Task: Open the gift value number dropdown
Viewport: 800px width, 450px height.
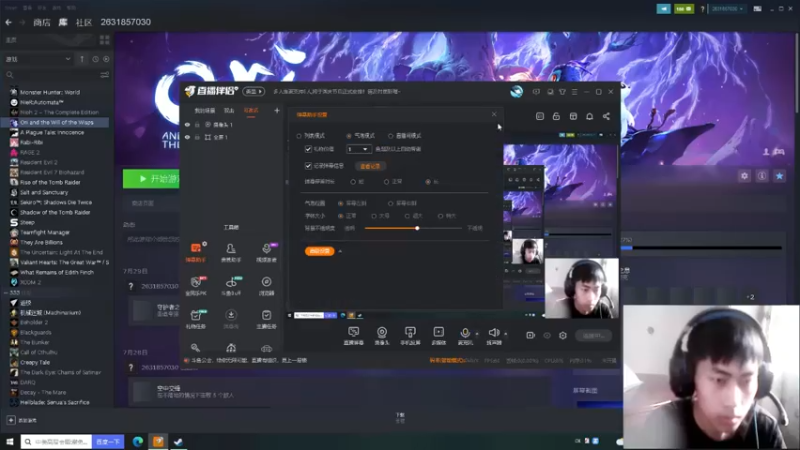Action: pyautogui.click(x=358, y=149)
